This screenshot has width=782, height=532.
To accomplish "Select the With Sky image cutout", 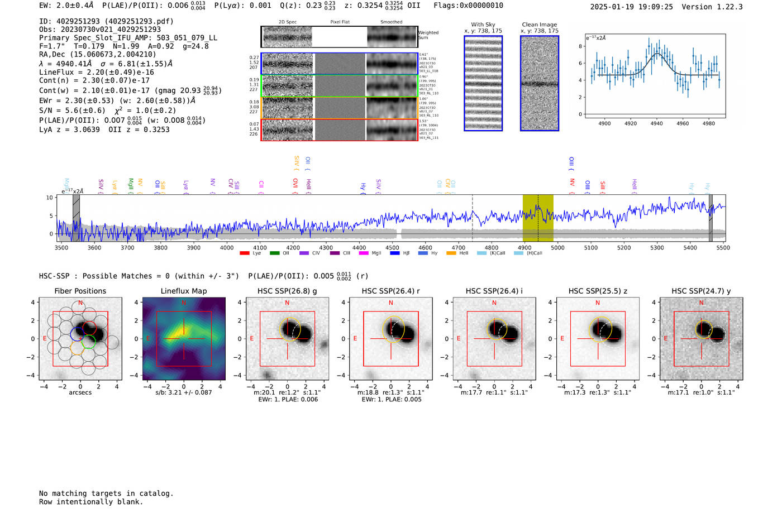I will [483, 83].
